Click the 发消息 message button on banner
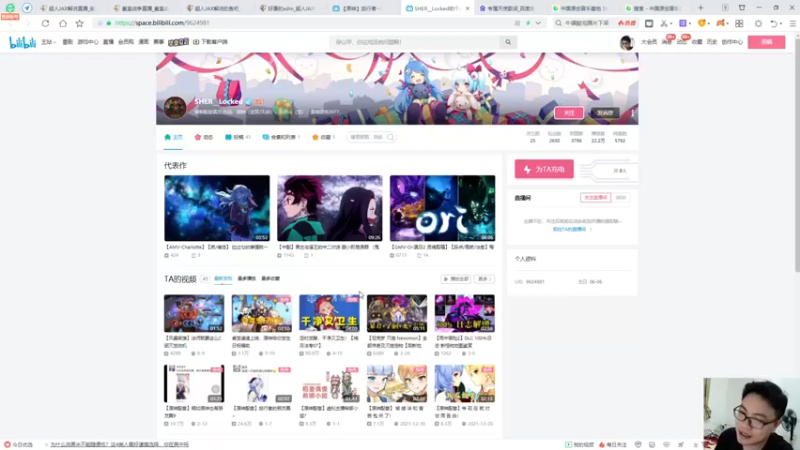Image resolution: width=800 pixels, height=450 pixels. 605,113
